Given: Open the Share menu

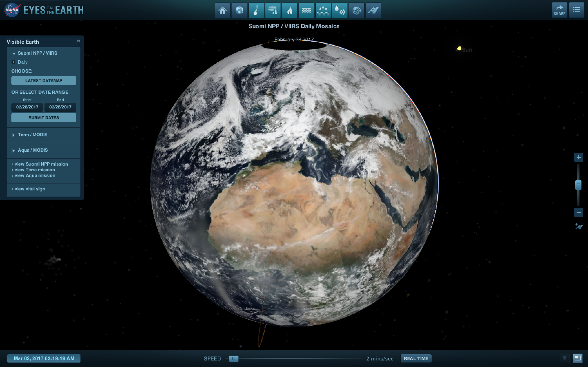Looking at the screenshot, I should (559, 10).
